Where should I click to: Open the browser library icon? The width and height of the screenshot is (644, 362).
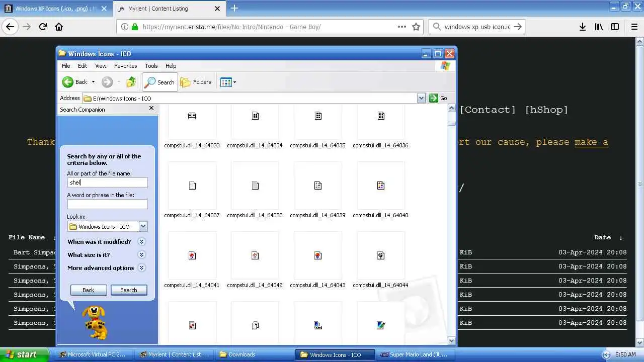click(599, 27)
